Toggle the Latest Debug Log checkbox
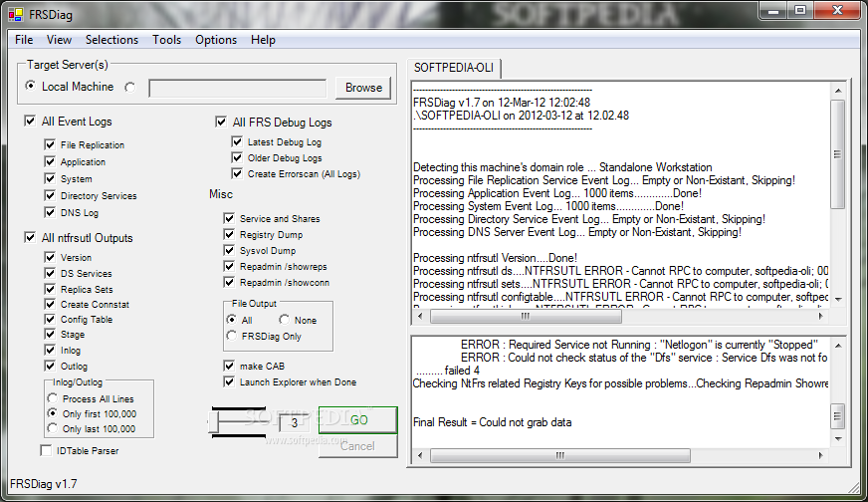The width and height of the screenshot is (868, 502). (x=237, y=141)
